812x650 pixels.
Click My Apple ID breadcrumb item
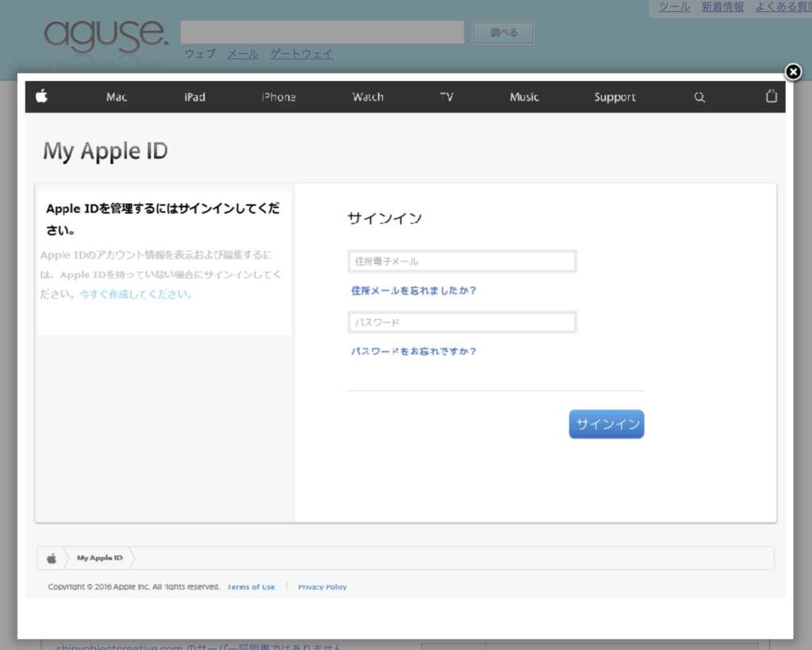(x=99, y=558)
